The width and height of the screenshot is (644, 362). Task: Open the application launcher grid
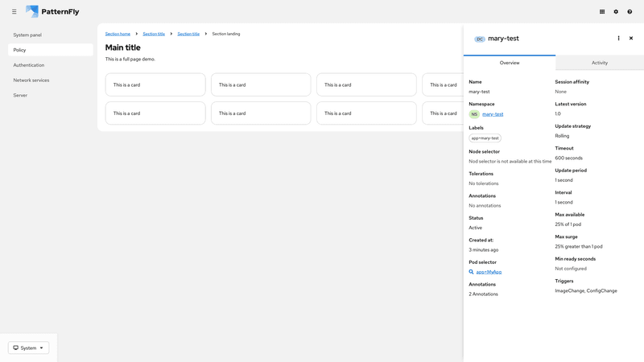(x=602, y=11)
